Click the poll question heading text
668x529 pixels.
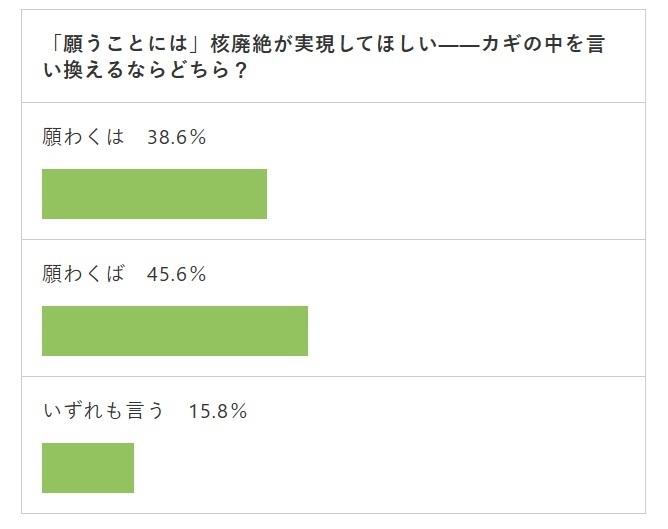point(324,57)
